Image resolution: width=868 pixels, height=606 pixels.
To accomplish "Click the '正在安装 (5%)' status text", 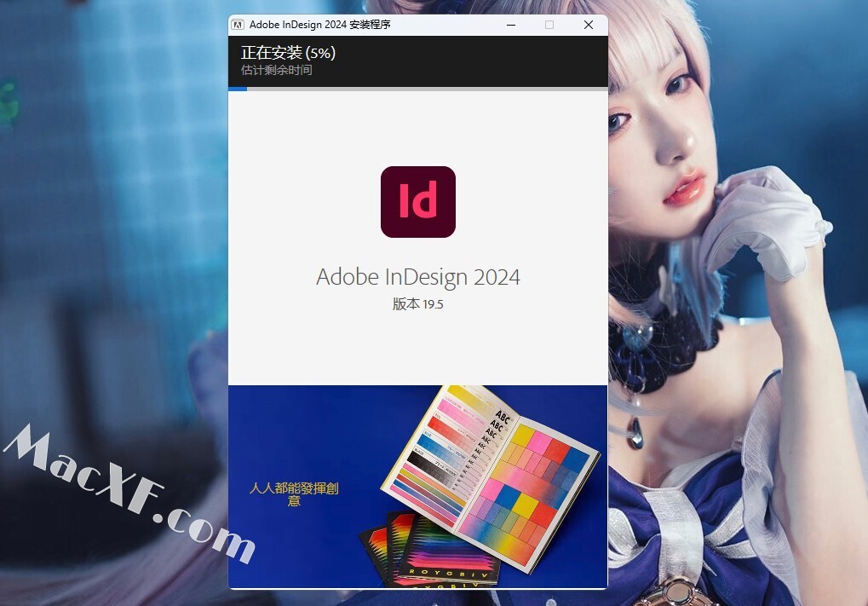I will 288,53.
